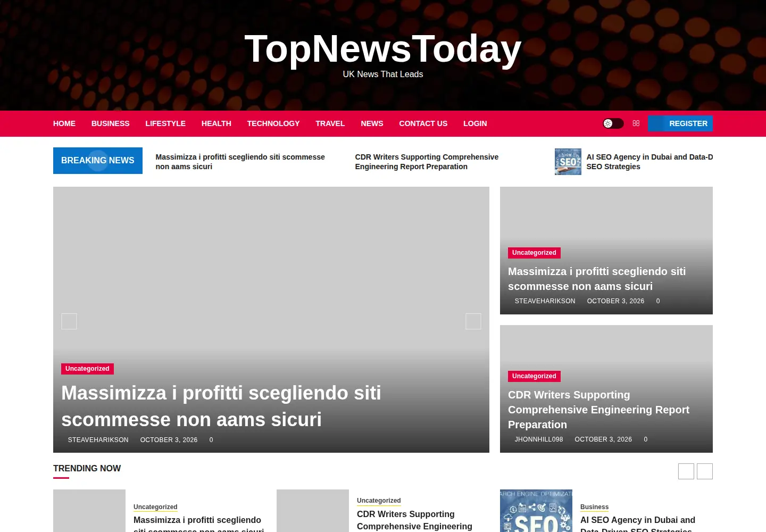Click the Business category tag in trending
This screenshot has width=766, height=532.
point(594,507)
